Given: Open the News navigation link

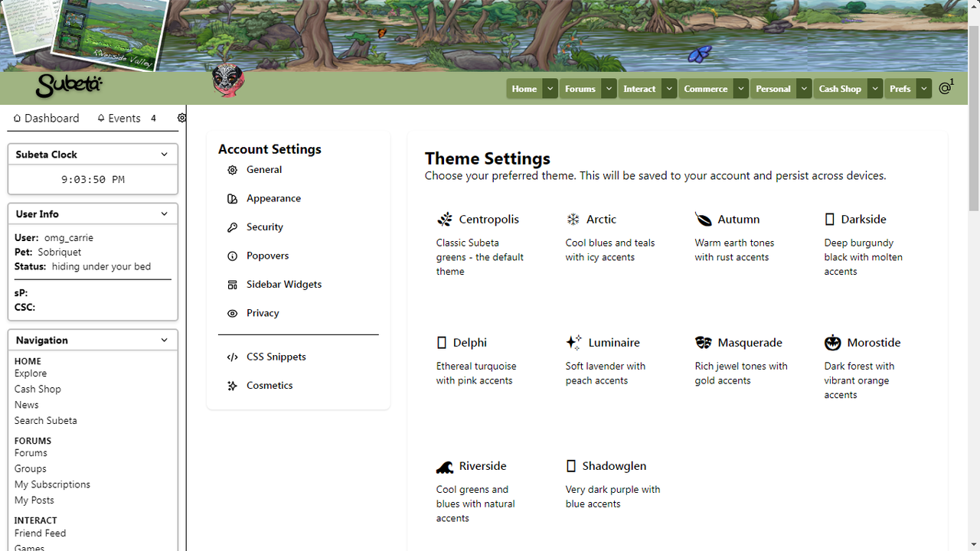Looking at the screenshot, I should click(x=26, y=405).
